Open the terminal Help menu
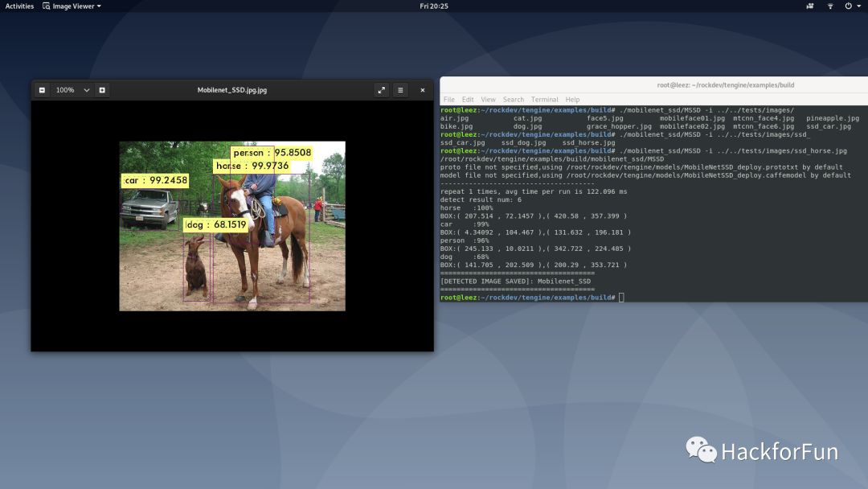The width and height of the screenshot is (868, 489). tap(572, 100)
